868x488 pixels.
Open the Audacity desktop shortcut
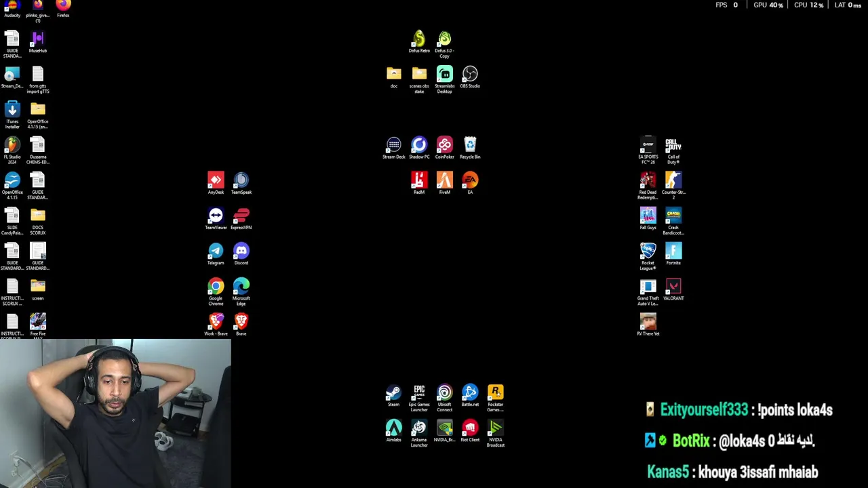pos(12,8)
